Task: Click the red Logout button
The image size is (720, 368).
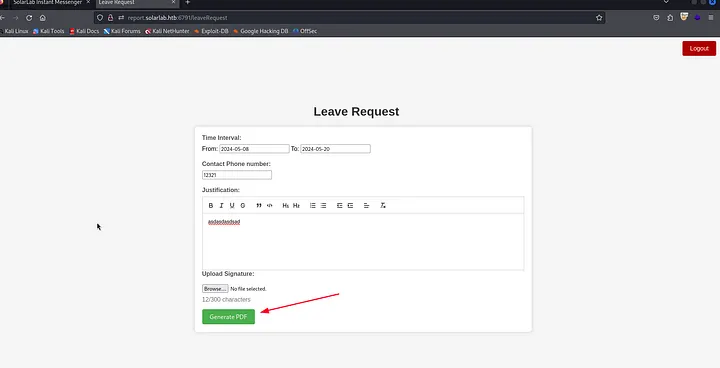Action: 699,48
